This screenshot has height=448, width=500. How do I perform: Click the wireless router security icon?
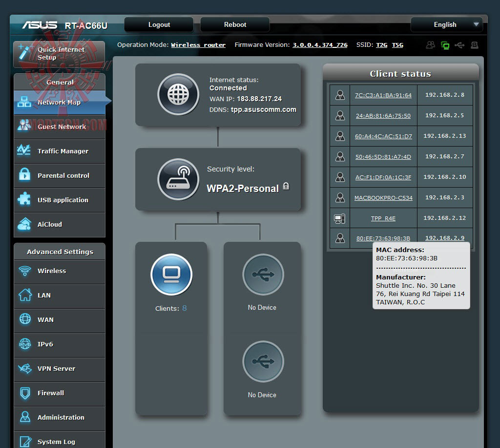tap(178, 179)
